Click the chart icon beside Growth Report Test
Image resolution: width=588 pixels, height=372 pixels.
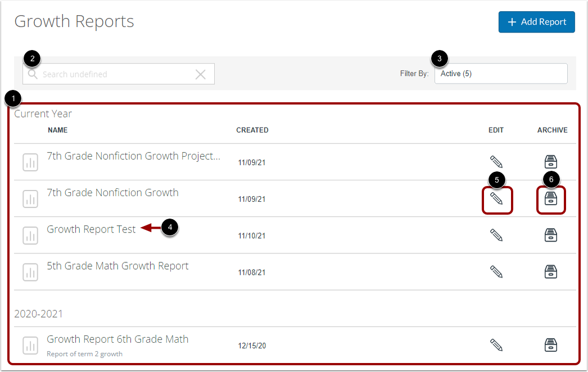point(30,235)
